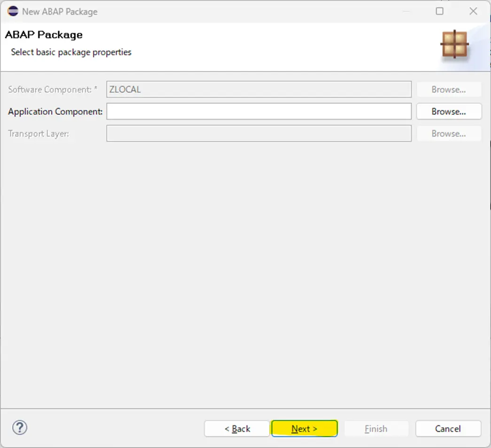Viewport: 491px width, 448px height.
Task: Click the 'New ABAP Package' window title
Action: [60, 12]
